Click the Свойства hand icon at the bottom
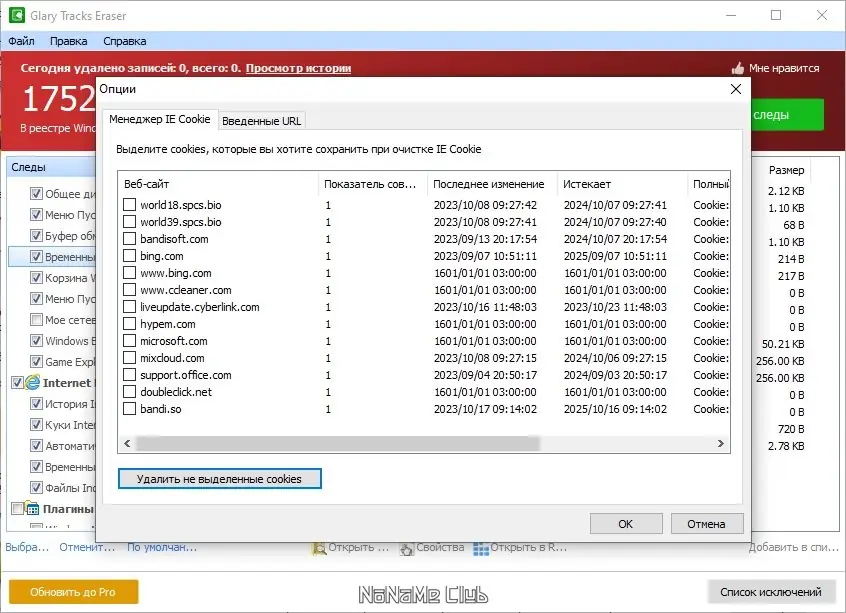 [x=406, y=548]
